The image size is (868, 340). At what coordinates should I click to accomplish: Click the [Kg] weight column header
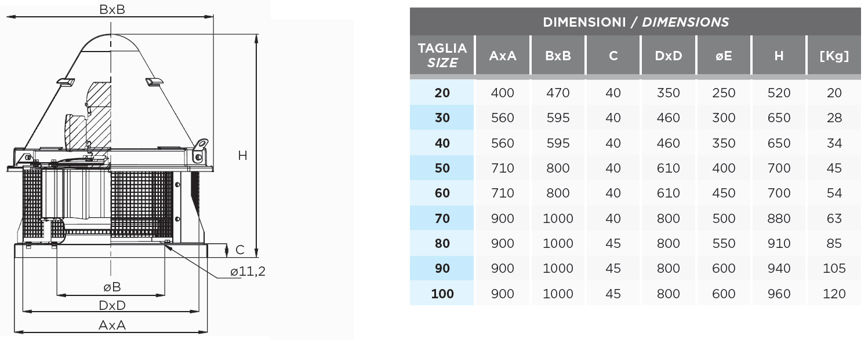click(x=834, y=56)
